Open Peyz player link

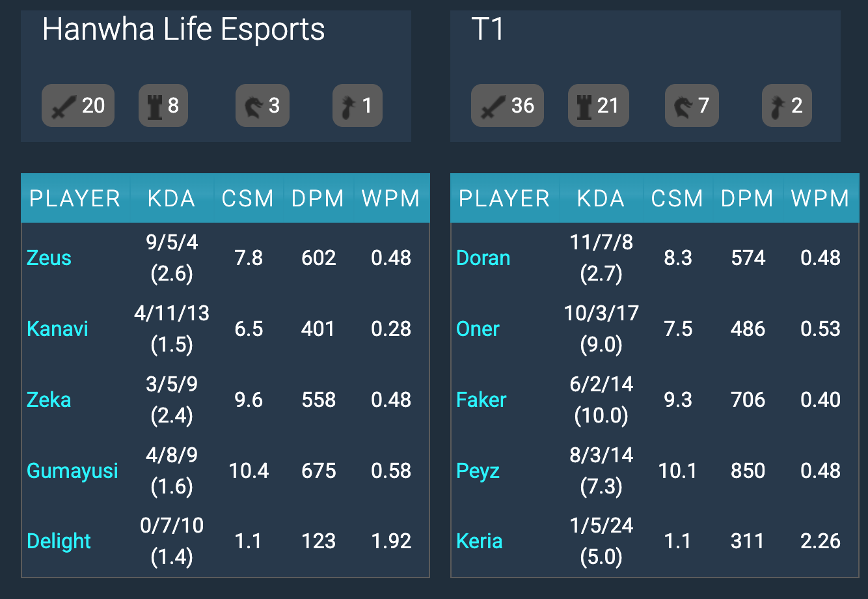[x=478, y=471]
